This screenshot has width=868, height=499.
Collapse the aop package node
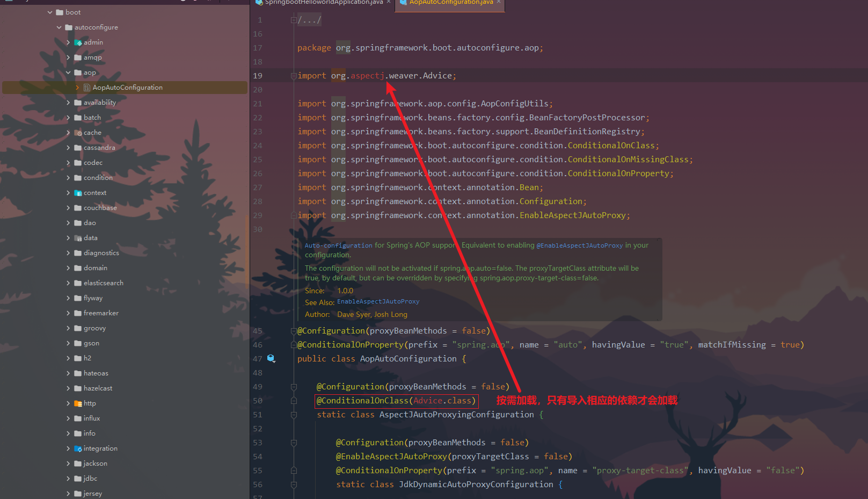pos(68,73)
